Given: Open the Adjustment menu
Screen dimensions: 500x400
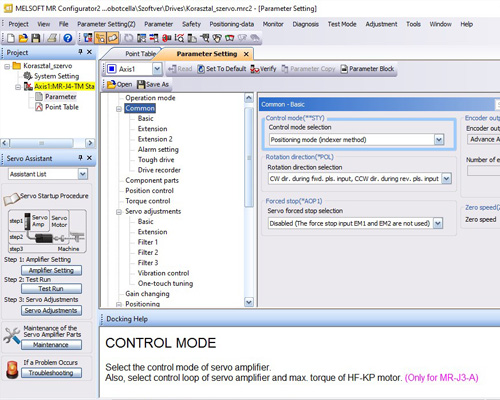Looking at the screenshot, I should tap(381, 24).
